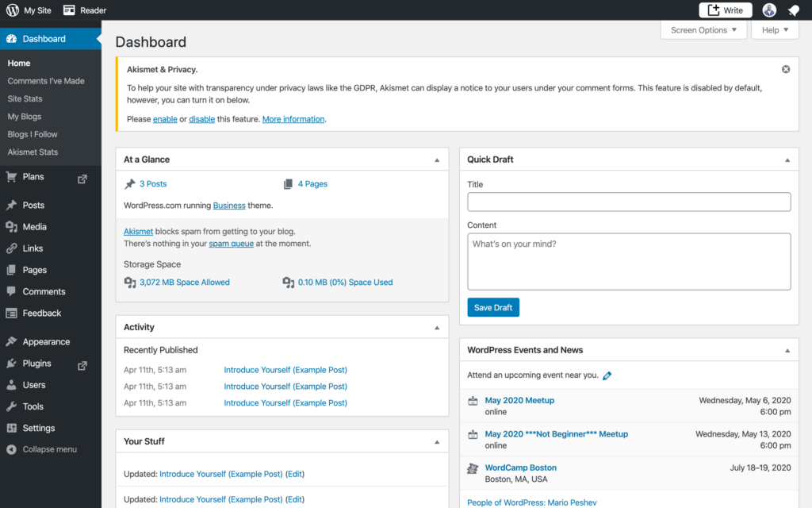Screen dimensions: 812x508
Task: Go to Site Stats
Action: coord(25,98)
